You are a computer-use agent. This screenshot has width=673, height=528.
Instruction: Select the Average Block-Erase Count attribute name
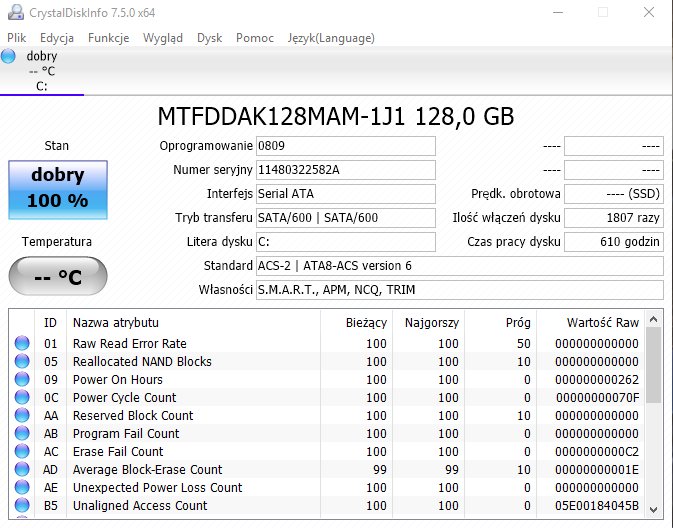pyautogui.click(x=147, y=470)
